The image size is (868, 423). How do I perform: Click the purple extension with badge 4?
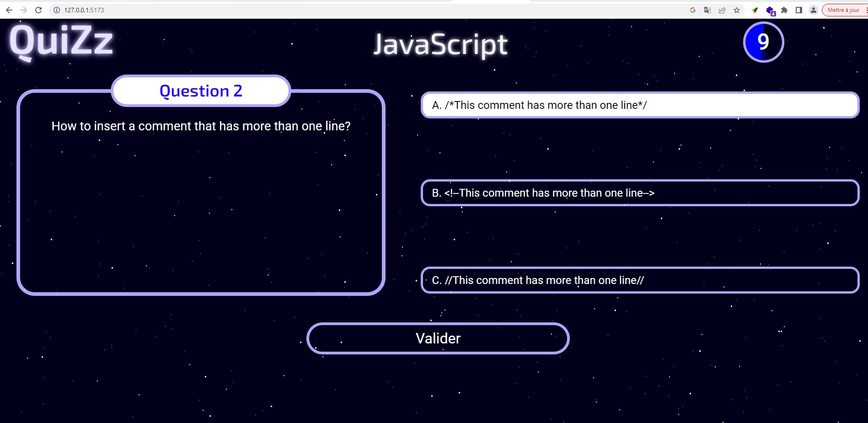tap(770, 9)
